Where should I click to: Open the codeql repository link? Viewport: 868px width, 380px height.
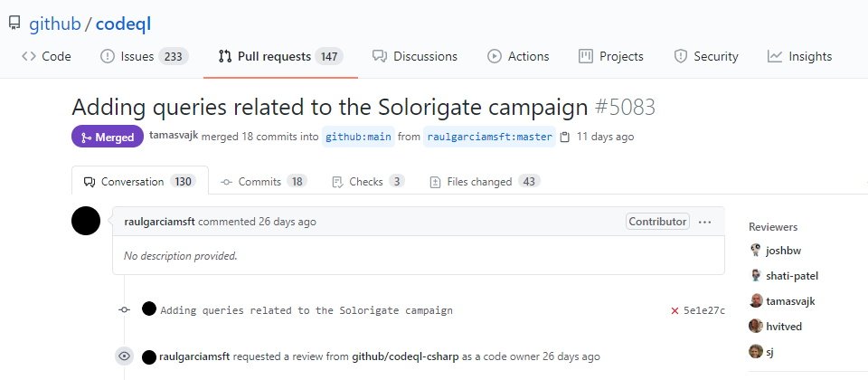[124, 24]
